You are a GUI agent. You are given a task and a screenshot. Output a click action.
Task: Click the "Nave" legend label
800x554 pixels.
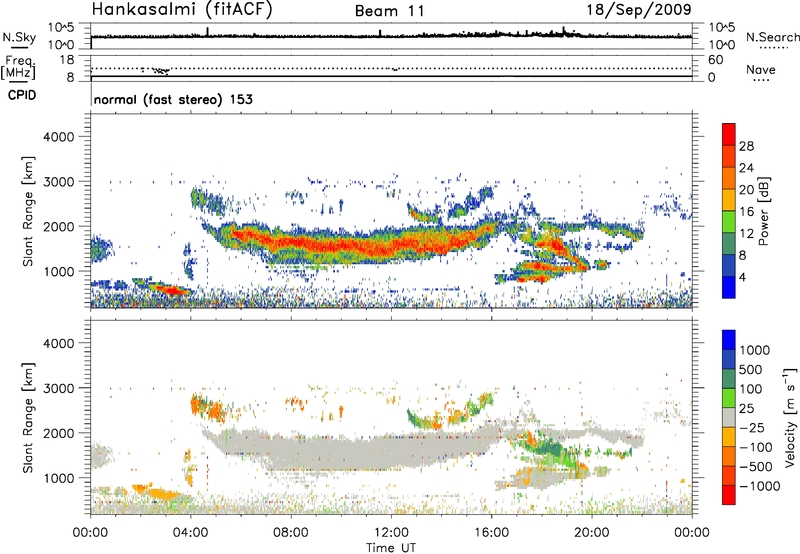(761, 70)
